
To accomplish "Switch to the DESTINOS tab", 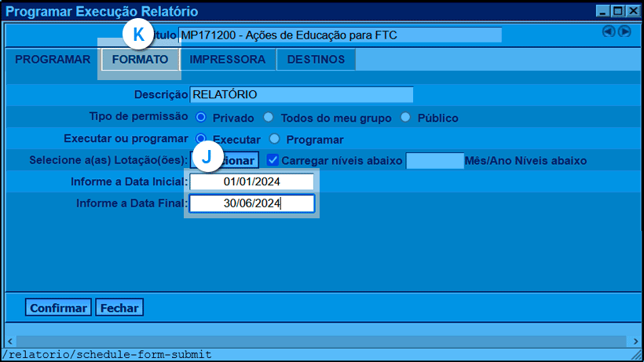I will 316,60.
